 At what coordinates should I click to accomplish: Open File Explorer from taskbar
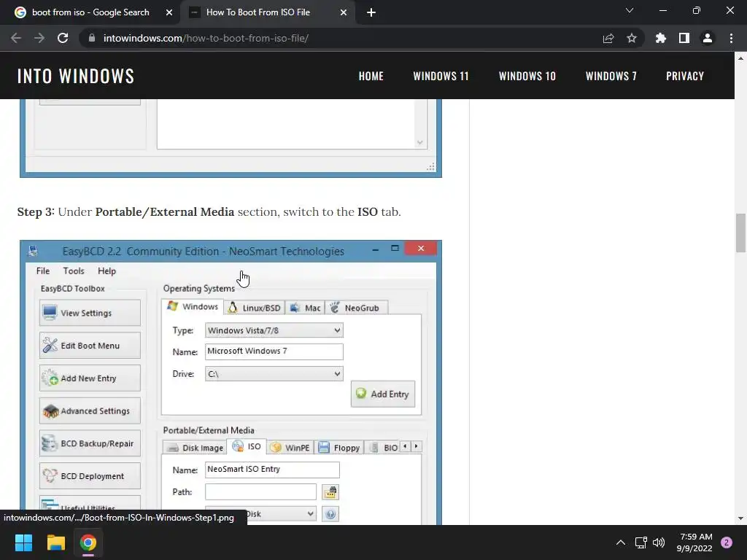(x=55, y=542)
